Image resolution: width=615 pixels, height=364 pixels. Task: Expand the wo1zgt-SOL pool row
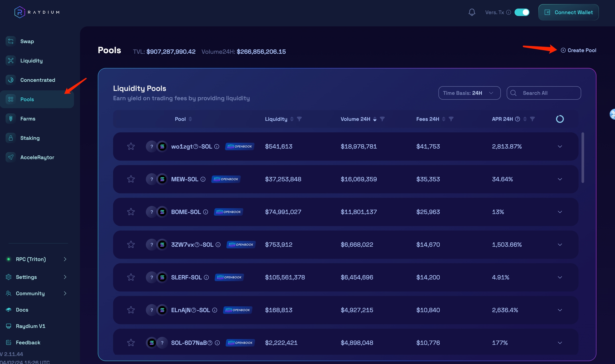[x=560, y=147]
